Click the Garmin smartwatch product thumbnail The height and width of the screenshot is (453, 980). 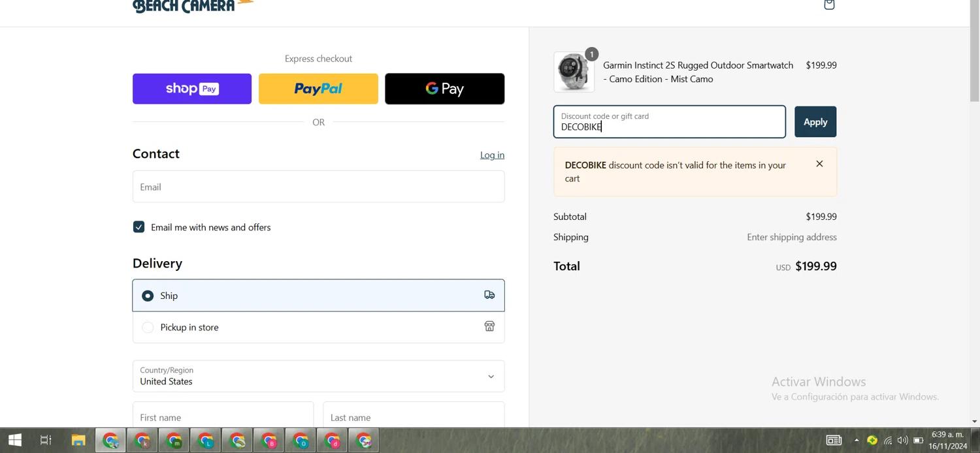(574, 72)
